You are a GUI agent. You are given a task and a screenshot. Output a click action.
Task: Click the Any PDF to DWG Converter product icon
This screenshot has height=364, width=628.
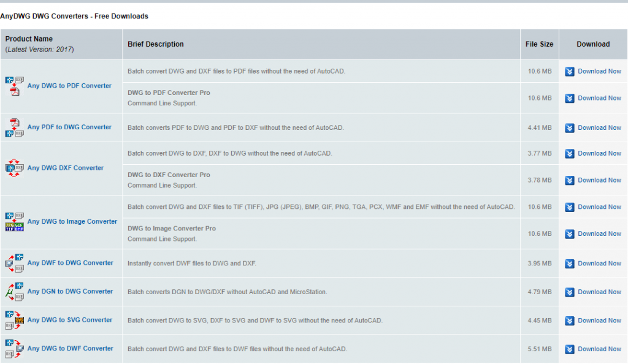click(x=15, y=127)
